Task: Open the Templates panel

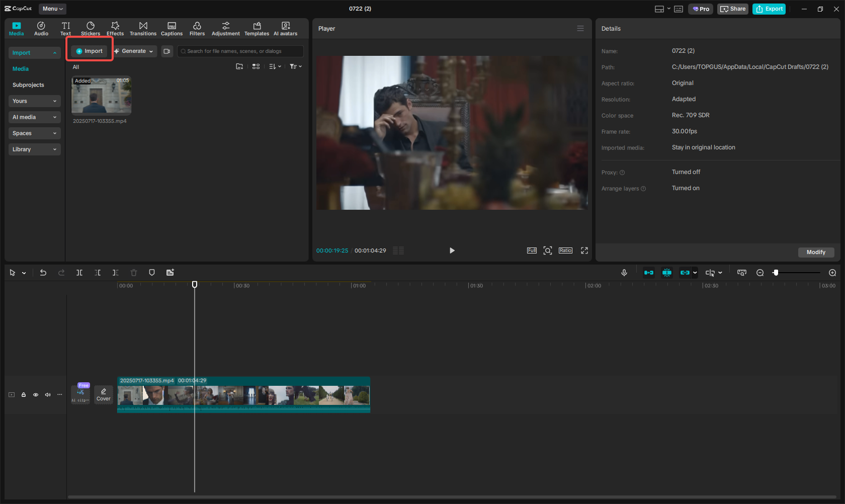Action: 257,28
